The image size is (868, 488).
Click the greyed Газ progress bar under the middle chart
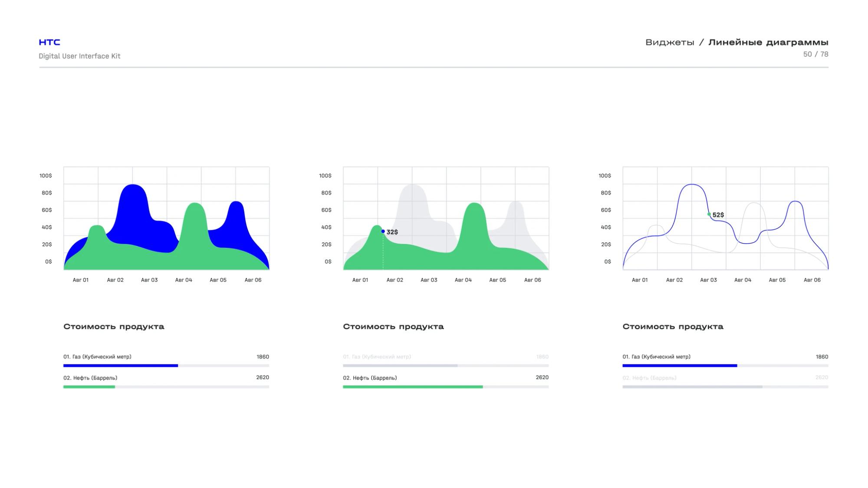point(400,366)
